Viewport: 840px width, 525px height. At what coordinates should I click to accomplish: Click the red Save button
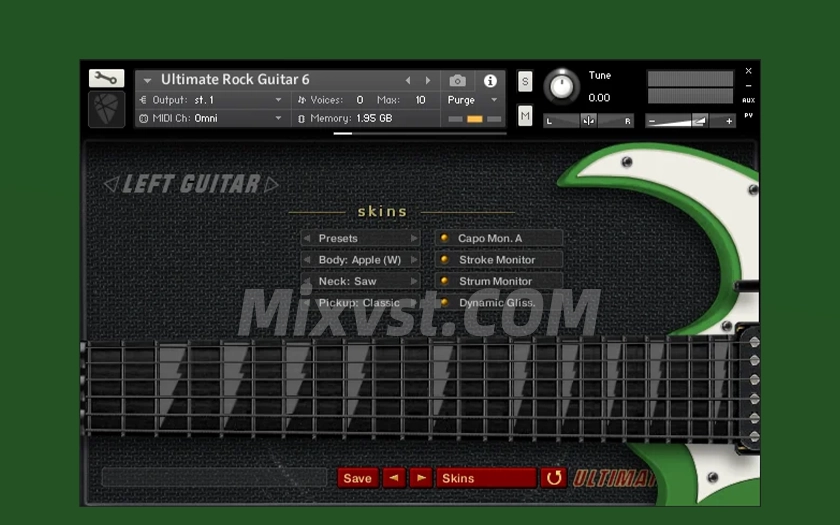[x=358, y=478]
